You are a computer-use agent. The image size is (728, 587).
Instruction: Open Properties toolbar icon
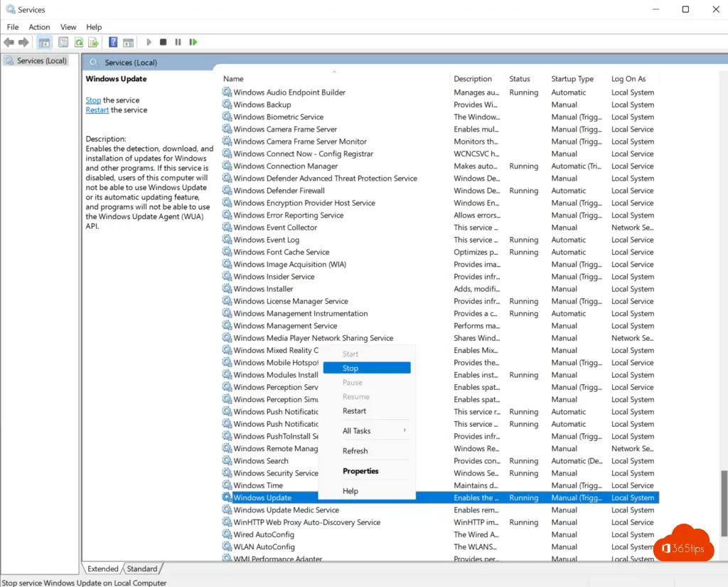pyautogui.click(x=63, y=42)
